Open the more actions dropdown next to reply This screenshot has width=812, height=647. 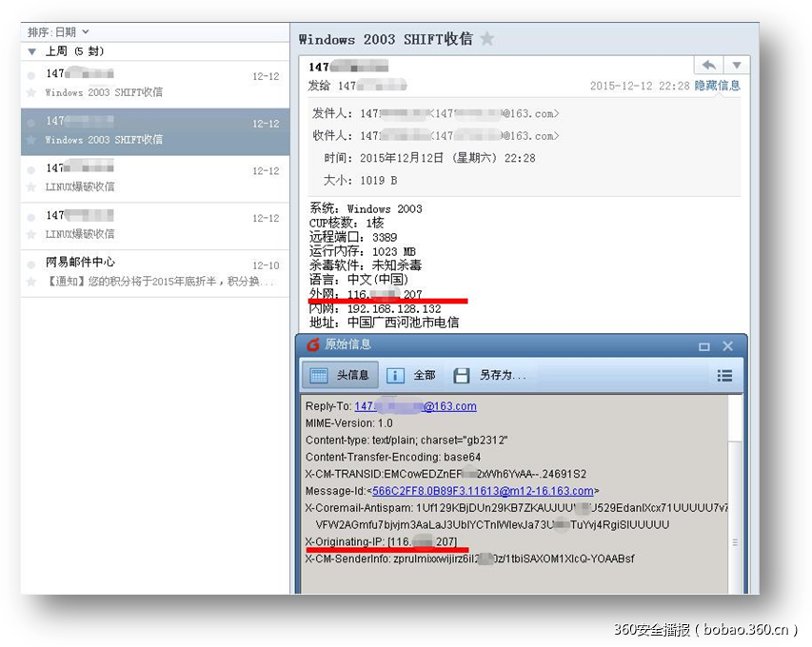click(737, 66)
